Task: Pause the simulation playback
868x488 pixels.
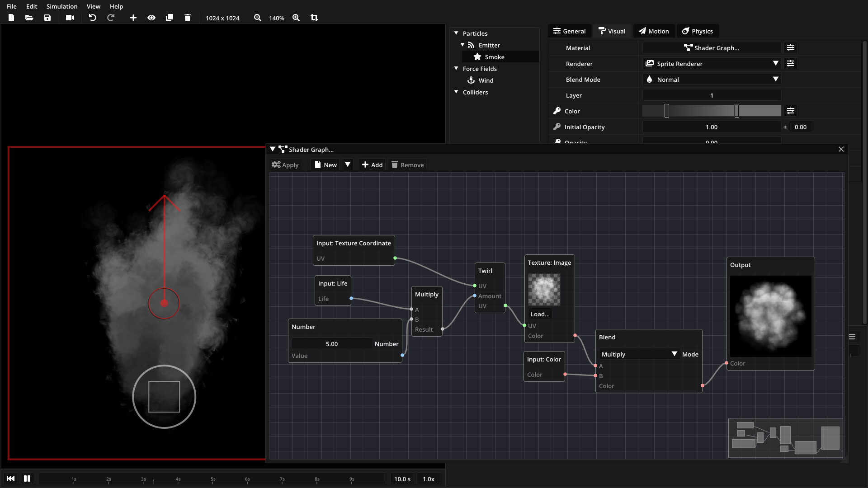Action: (27, 479)
